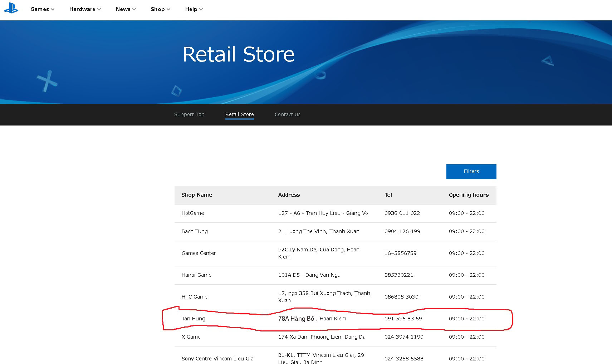Image resolution: width=612 pixels, height=364 pixels.
Task: Click the Opening hours column header
Action: point(469,195)
